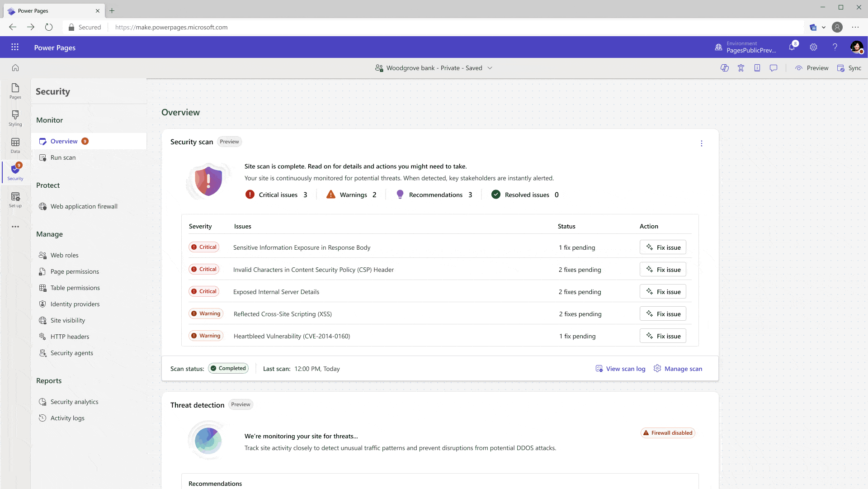Open the Styling workspace
This screenshot has width=868, height=489.
[15, 118]
